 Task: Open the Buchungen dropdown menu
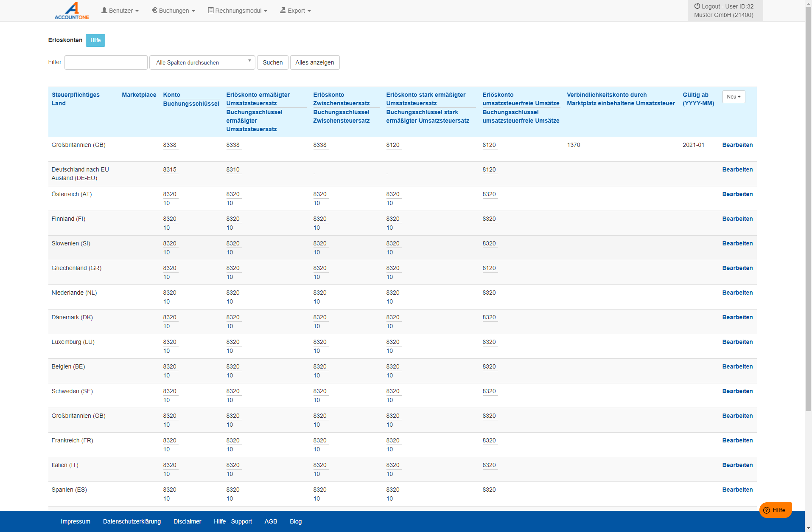pyautogui.click(x=174, y=11)
